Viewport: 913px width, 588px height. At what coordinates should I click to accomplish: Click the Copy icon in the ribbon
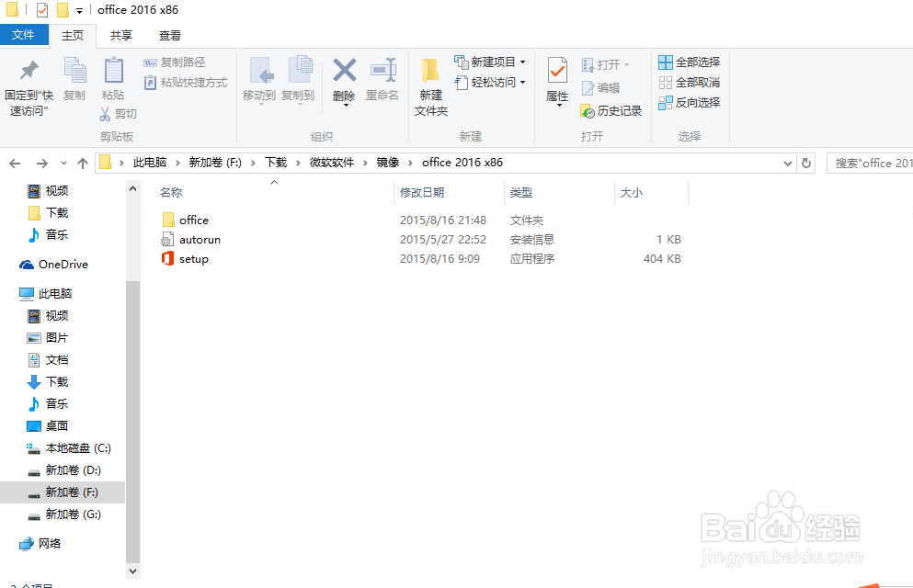click(74, 71)
